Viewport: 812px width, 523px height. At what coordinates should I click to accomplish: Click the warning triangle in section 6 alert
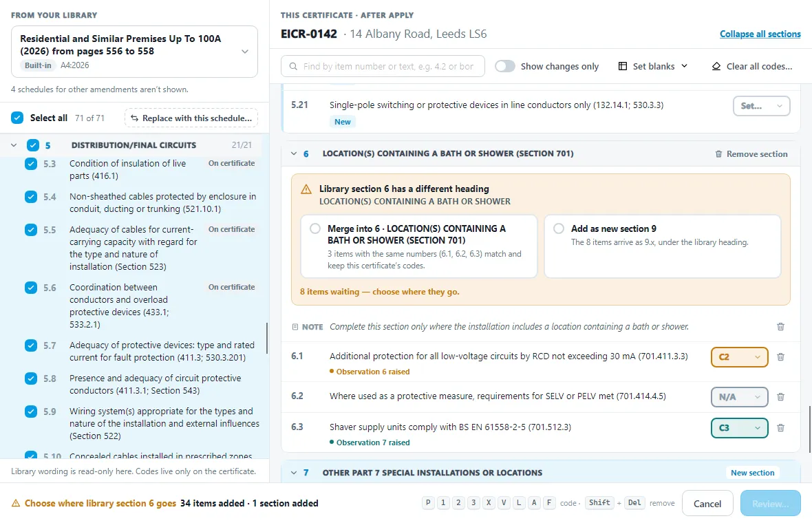(306, 189)
